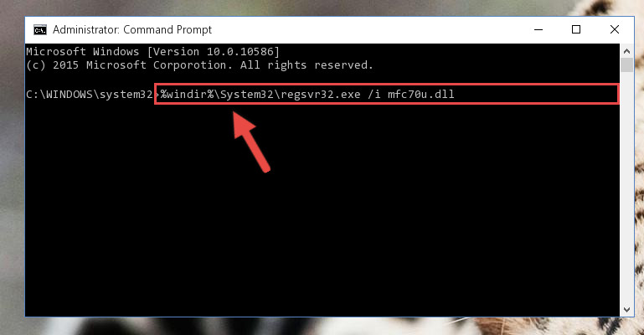This screenshot has height=335, width=644.
Task: Click the C:\WINDOWS\system32 prompt path
Action: click(89, 95)
